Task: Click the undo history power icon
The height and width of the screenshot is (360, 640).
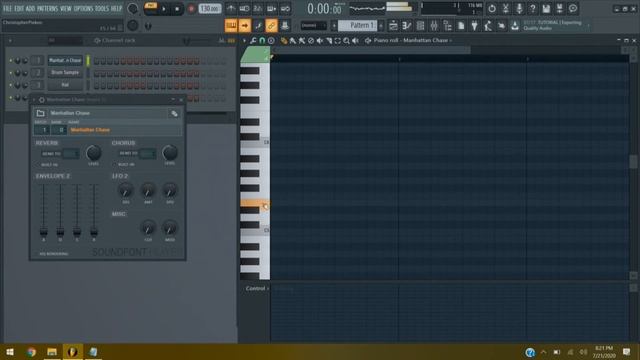Action: [x=492, y=9]
